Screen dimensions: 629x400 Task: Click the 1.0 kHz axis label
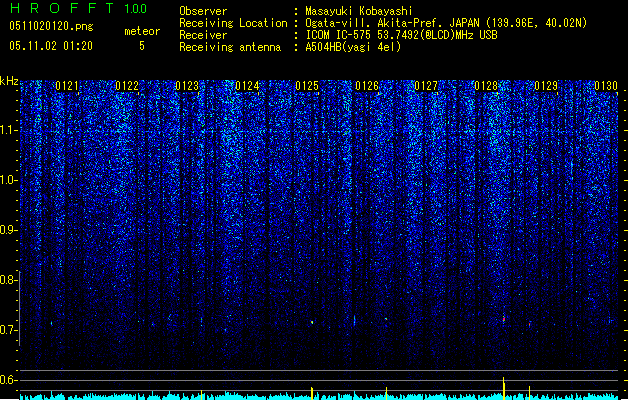click(x=9, y=180)
